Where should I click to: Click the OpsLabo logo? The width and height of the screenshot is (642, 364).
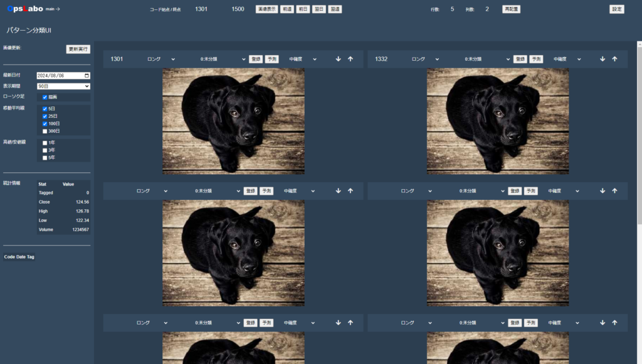25,9
